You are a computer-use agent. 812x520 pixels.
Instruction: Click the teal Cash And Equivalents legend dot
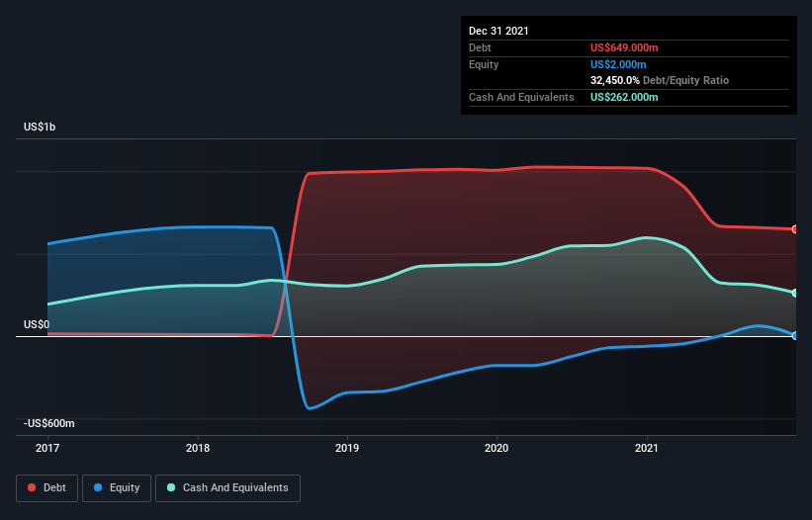point(171,487)
